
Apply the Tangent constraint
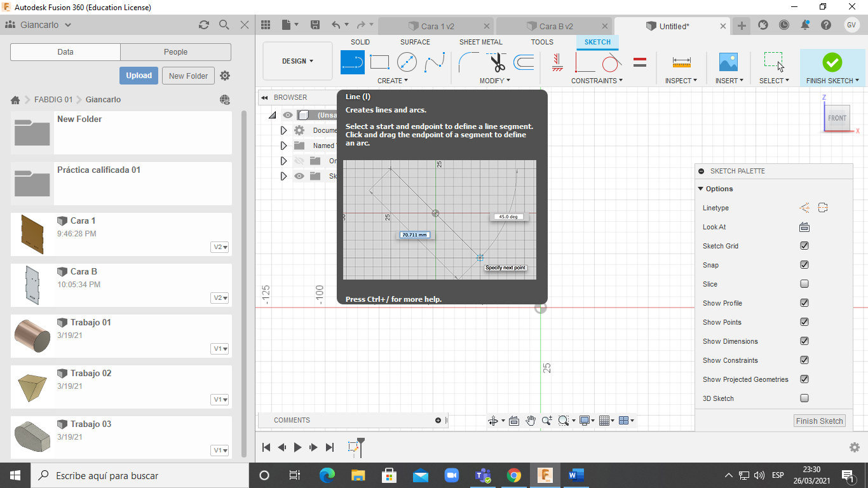[611, 62]
